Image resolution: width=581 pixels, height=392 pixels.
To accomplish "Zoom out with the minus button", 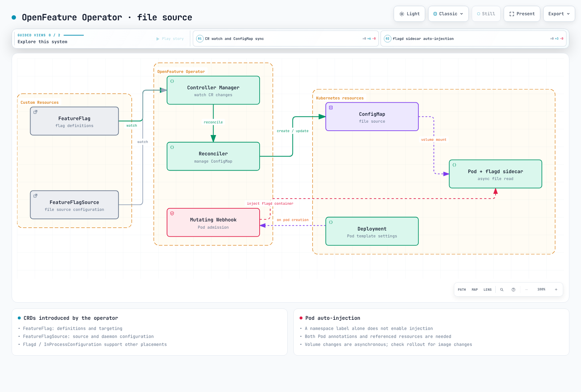I will point(527,290).
